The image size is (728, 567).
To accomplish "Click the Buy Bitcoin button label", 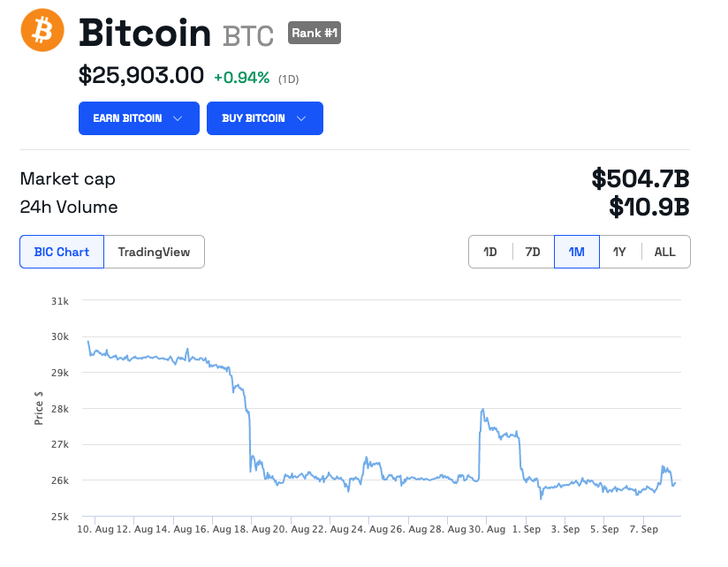I will pos(253,118).
